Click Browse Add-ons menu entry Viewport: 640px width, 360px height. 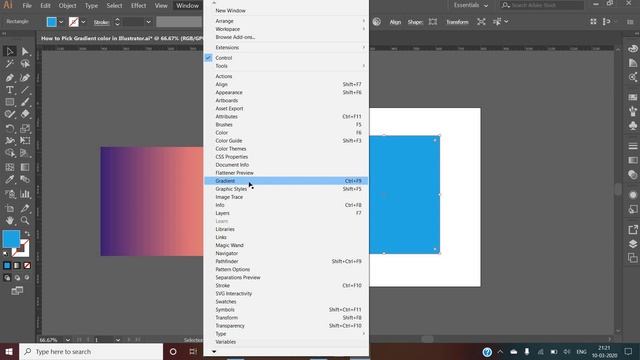[x=286, y=37]
